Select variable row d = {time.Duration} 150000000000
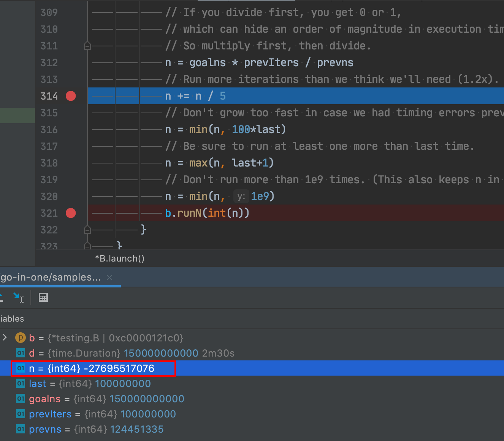 point(252,353)
